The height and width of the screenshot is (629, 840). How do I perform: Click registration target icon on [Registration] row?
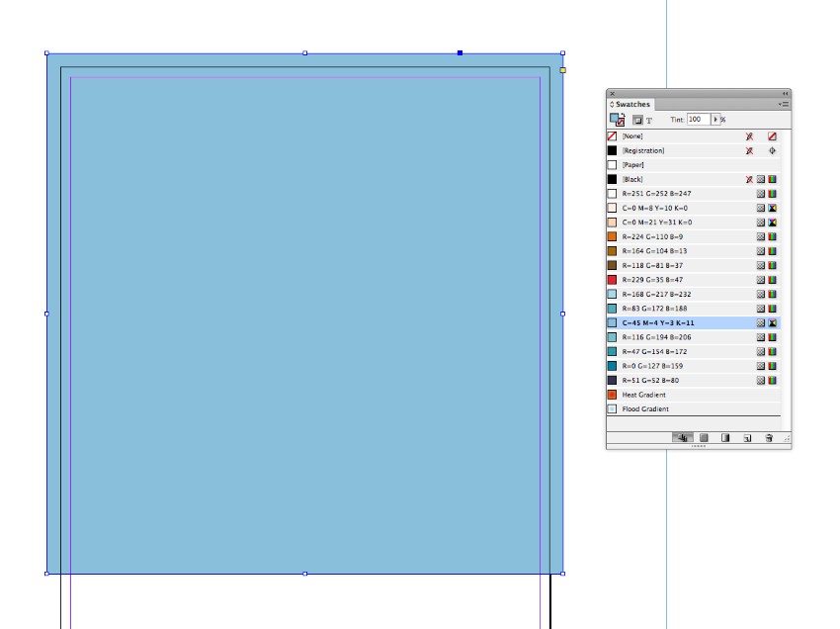point(772,150)
